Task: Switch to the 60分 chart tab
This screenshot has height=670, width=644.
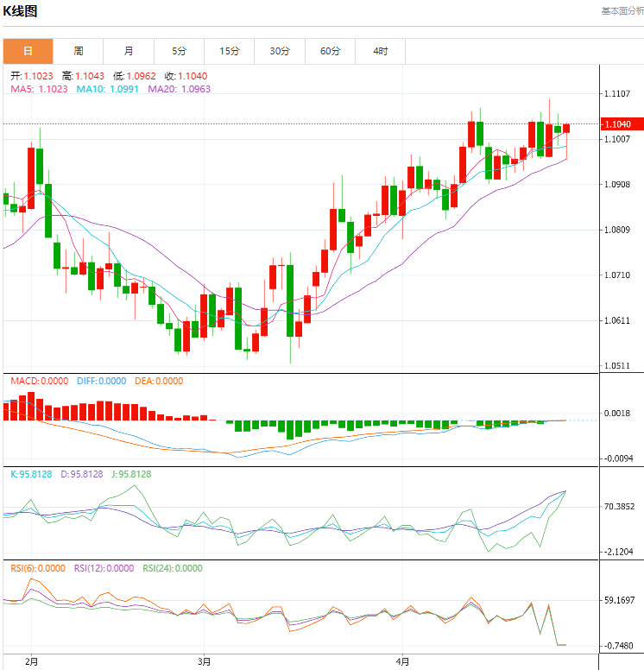Action: tap(330, 51)
